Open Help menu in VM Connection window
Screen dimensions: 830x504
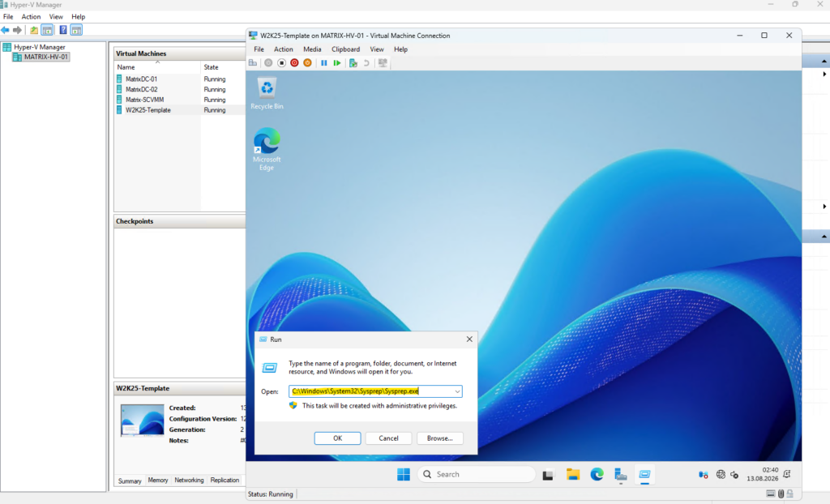tap(400, 49)
